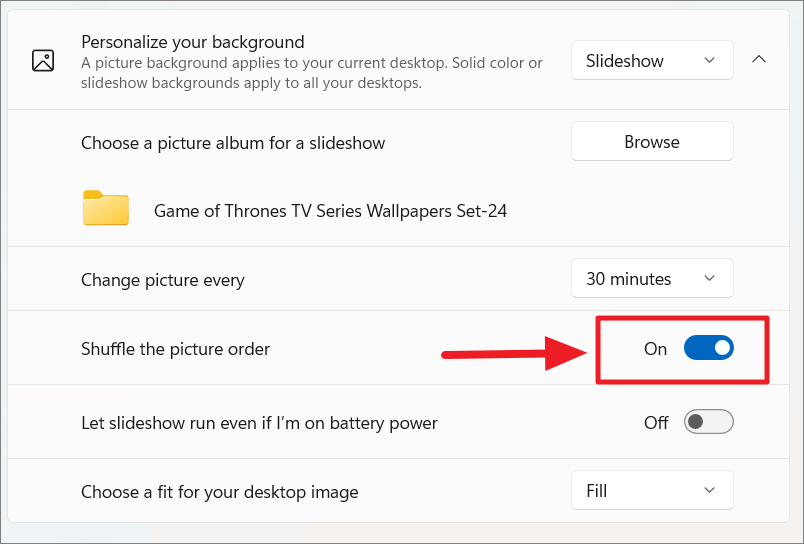
Task: Click the Personalize your background heading
Action: 193,42
